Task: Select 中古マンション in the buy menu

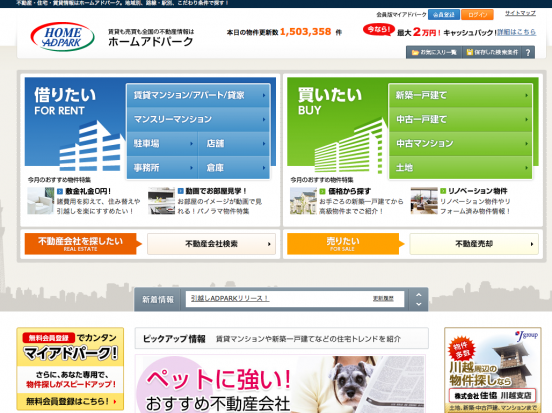Action: 460,143
